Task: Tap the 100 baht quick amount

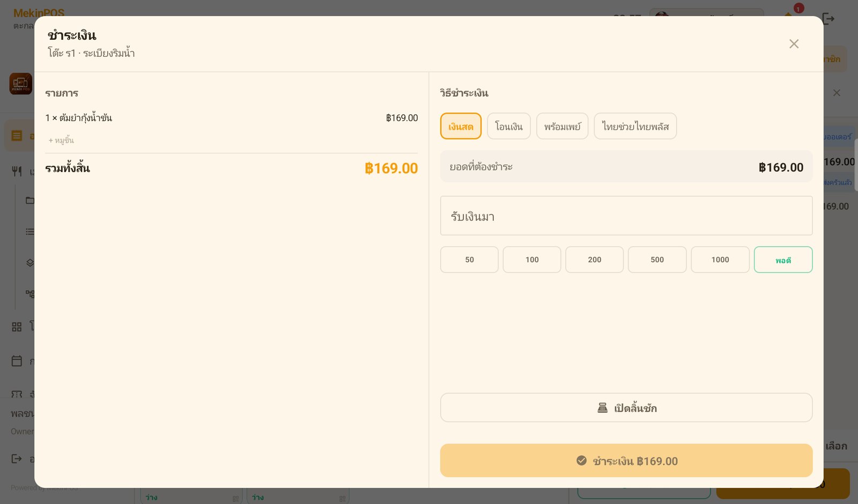Action: click(x=532, y=260)
